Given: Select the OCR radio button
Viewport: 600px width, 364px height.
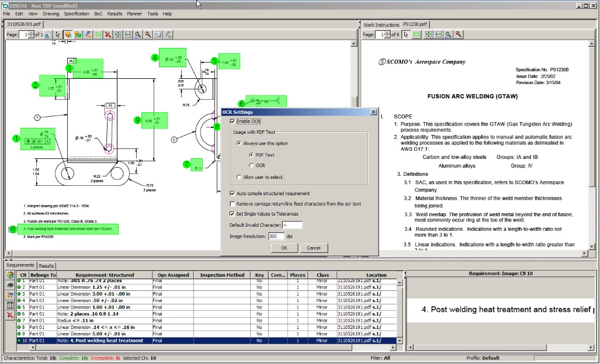Looking at the screenshot, I should point(251,165).
